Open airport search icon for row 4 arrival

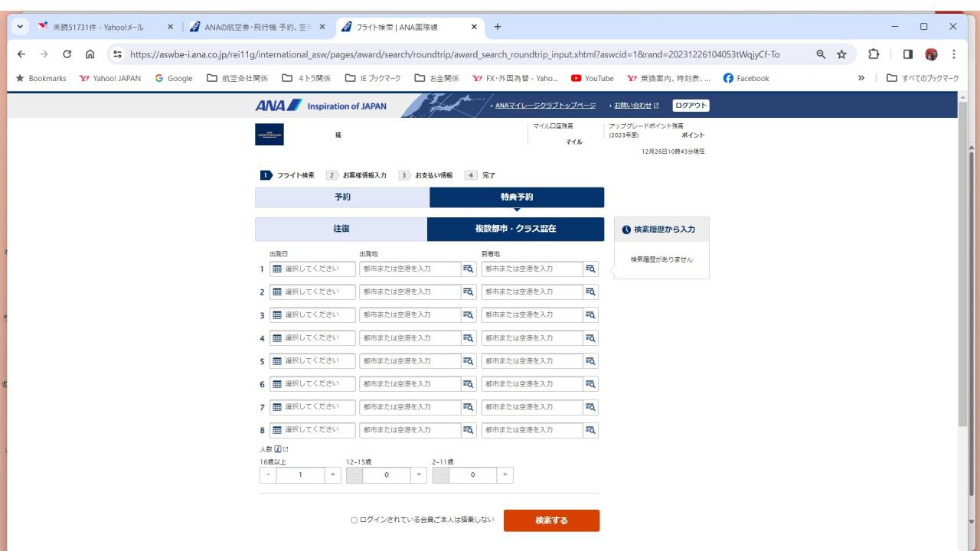[590, 338]
